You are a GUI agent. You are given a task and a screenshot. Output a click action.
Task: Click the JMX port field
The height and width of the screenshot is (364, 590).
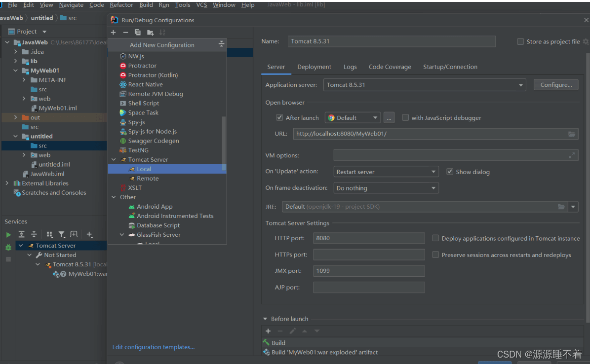point(369,271)
